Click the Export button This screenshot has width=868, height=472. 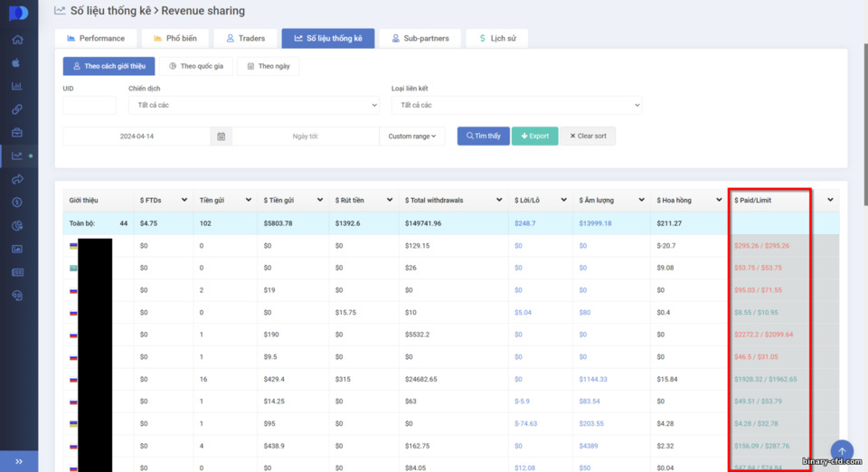coord(534,137)
